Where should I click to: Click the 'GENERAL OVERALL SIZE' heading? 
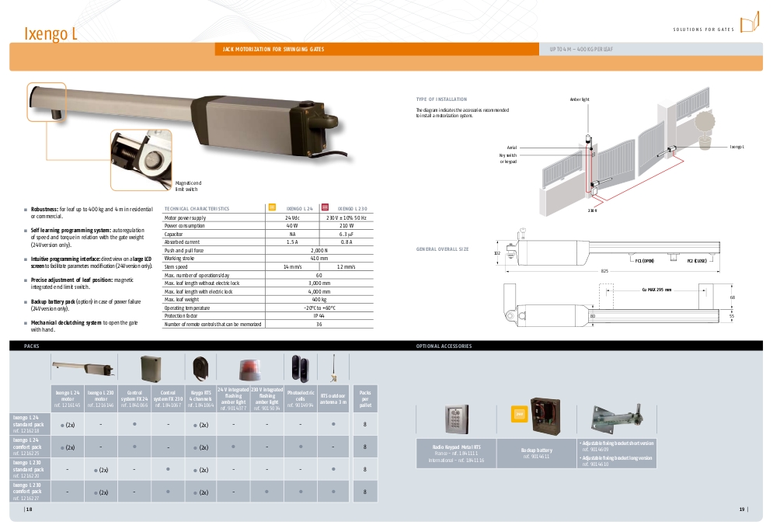pyautogui.click(x=442, y=249)
